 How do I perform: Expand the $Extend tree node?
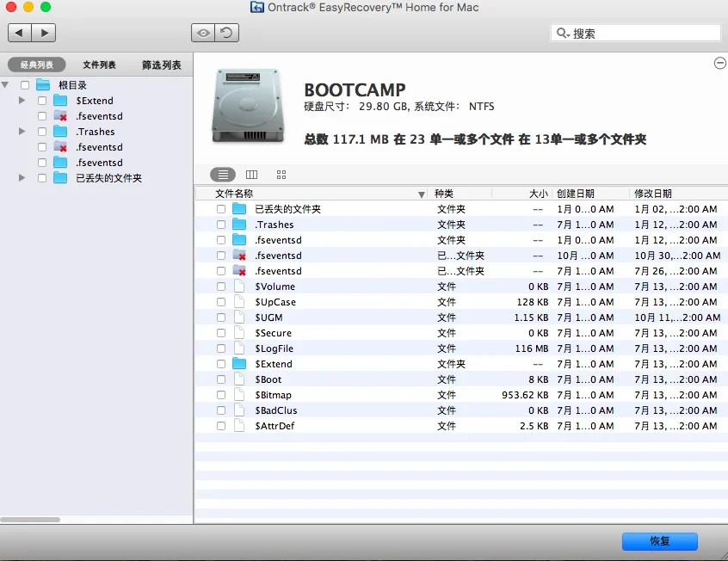click(22, 101)
